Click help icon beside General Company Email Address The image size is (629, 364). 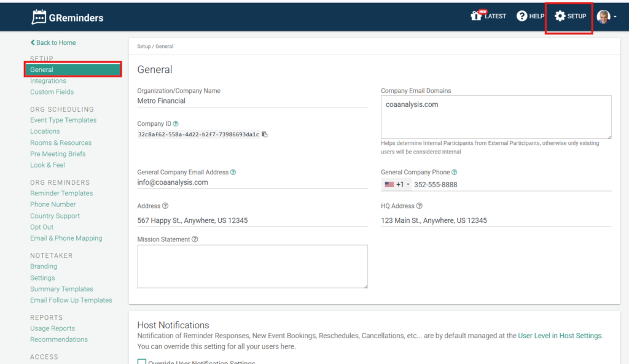[233, 172]
